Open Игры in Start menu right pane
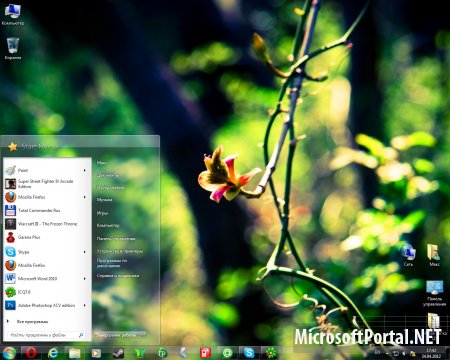 point(102,212)
